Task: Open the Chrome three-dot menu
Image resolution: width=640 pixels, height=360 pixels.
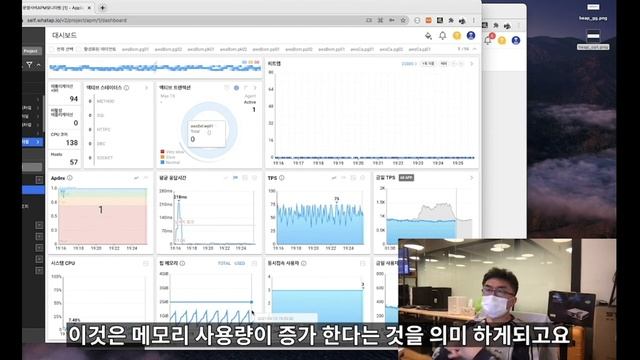Action: click(x=474, y=20)
